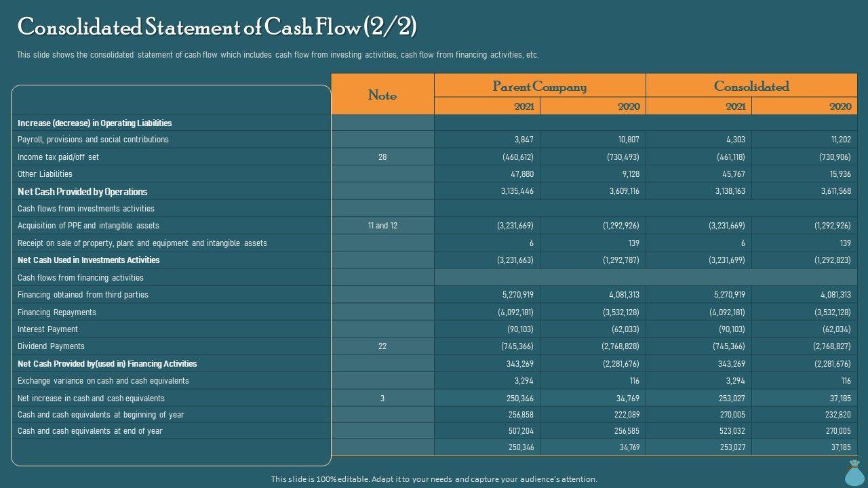Select note value 3 for net increase in cash
This screenshot has width=868, height=488.
382,399
